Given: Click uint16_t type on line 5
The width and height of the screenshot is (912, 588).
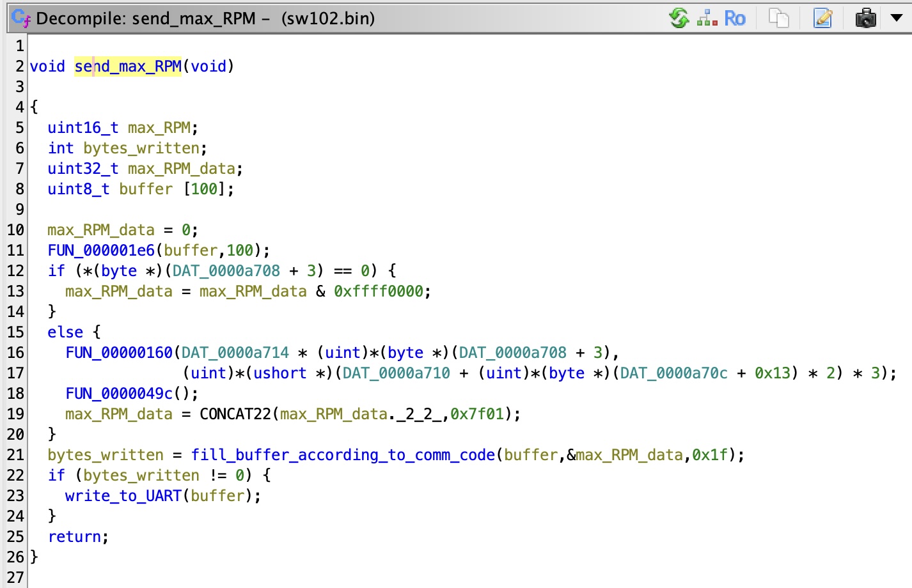Looking at the screenshot, I should coord(83,128).
